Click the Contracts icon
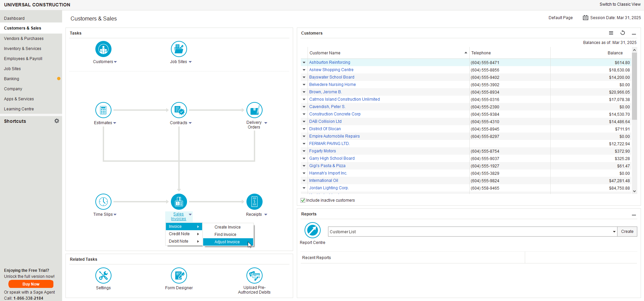644x301 pixels. pyautogui.click(x=179, y=110)
